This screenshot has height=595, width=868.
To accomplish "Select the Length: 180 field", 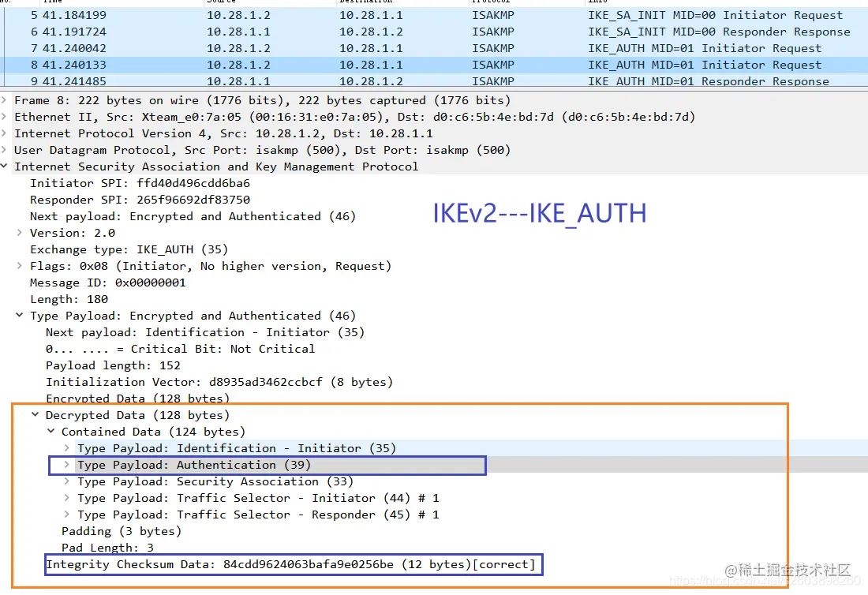I will tap(69, 299).
